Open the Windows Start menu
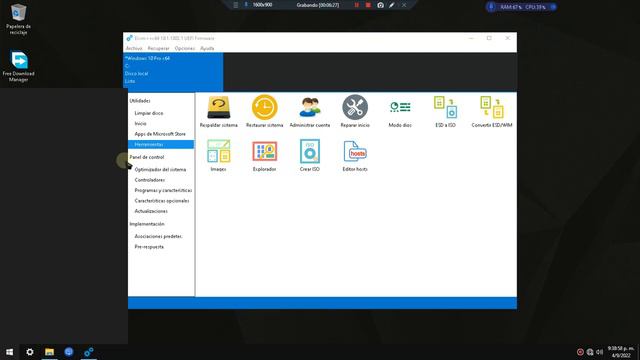 (x=9, y=352)
